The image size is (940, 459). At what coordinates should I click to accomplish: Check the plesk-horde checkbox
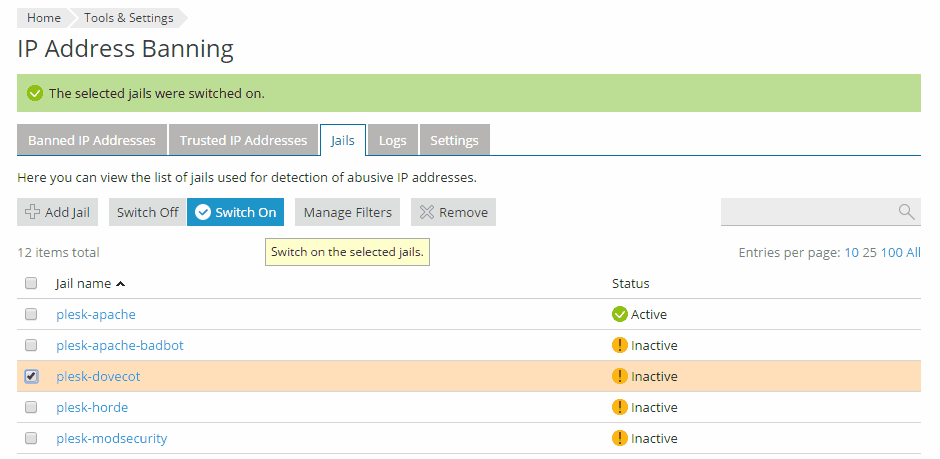[x=31, y=407]
